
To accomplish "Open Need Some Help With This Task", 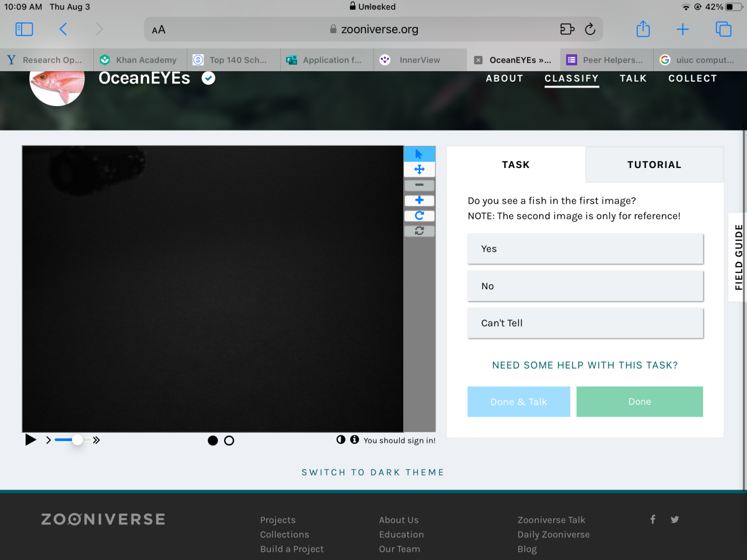I will point(585,365).
